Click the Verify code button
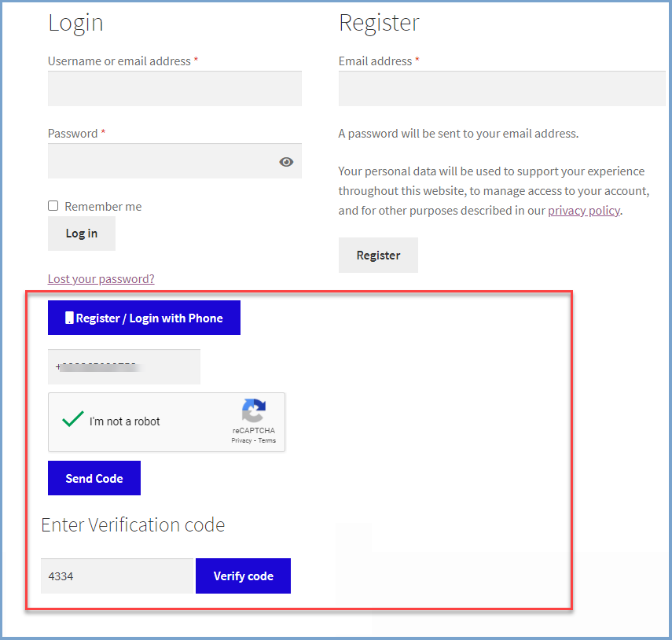 (x=243, y=576)
